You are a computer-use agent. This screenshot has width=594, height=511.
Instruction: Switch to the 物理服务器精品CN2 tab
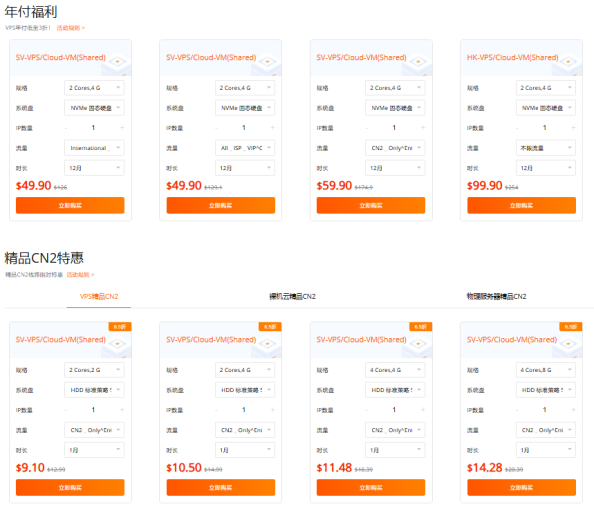[496, 297]
